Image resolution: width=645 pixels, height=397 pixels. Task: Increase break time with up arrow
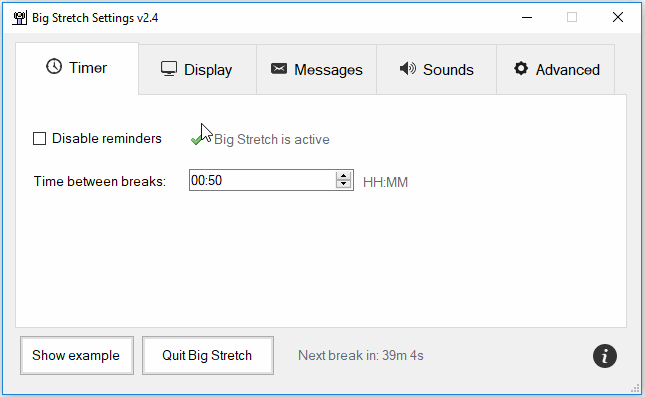coord(343,176)
